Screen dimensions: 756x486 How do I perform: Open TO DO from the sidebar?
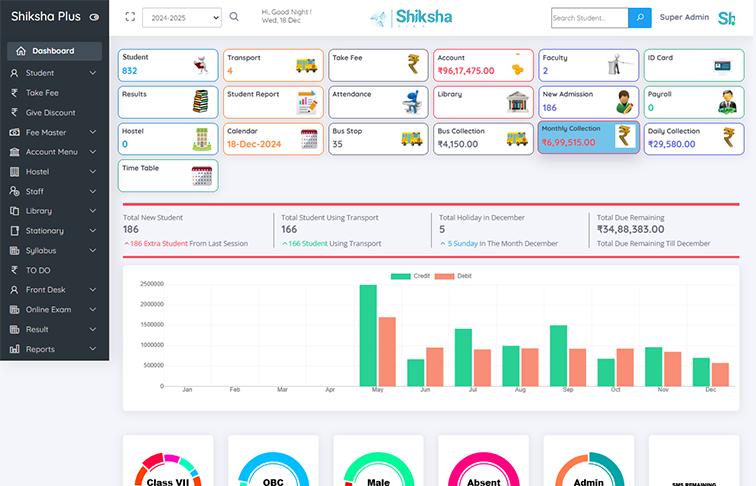38,270
